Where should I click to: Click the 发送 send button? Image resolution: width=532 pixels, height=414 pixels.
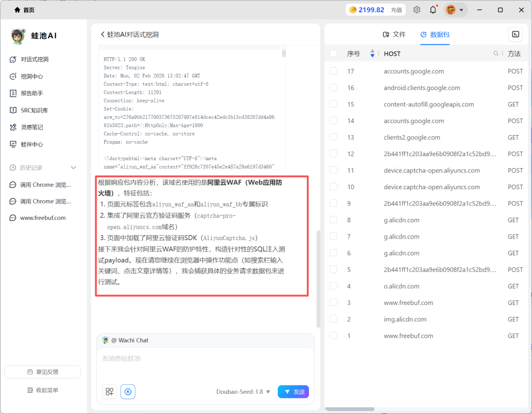[293, 391]
